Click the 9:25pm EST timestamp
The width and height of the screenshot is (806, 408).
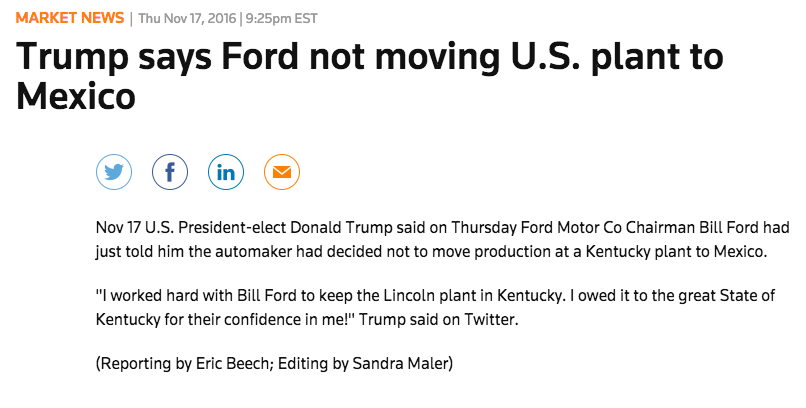click(281, 18)
